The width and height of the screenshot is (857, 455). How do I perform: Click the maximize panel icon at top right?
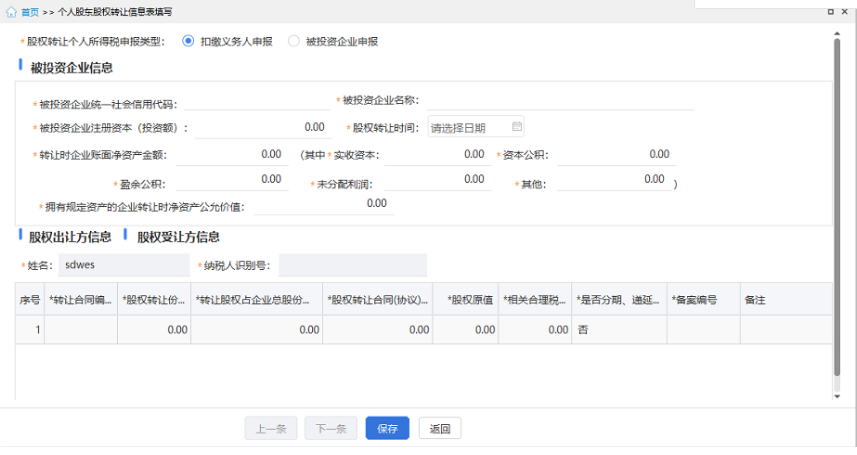click(830, 12)
